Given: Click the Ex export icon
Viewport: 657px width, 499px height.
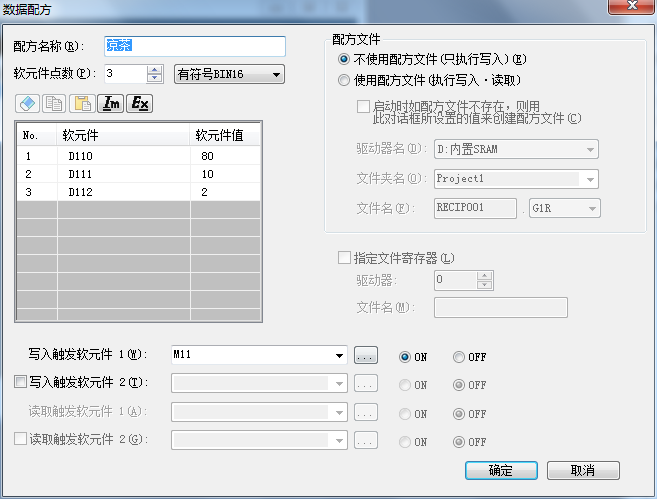Looking at the screenshot, I should click(140, 104).
